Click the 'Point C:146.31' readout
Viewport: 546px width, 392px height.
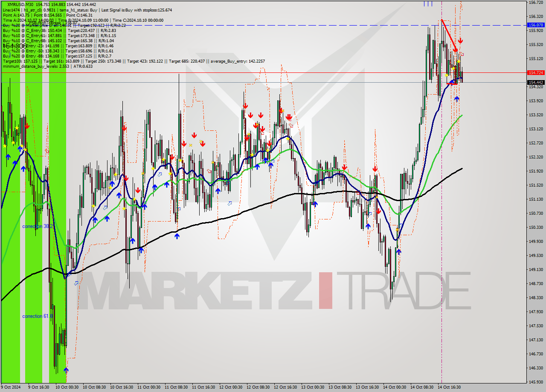click(78, 15)
